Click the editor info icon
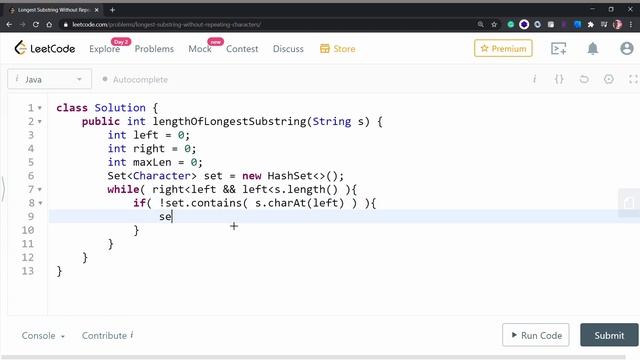Image resolution: width=640 pixels, height=360 pixels. (534, 79)
